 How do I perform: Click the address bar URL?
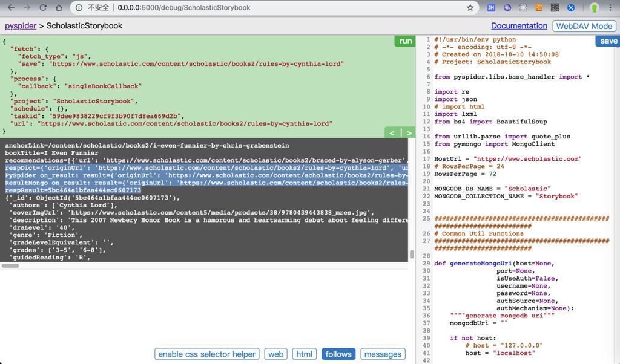tap(184, 7)
